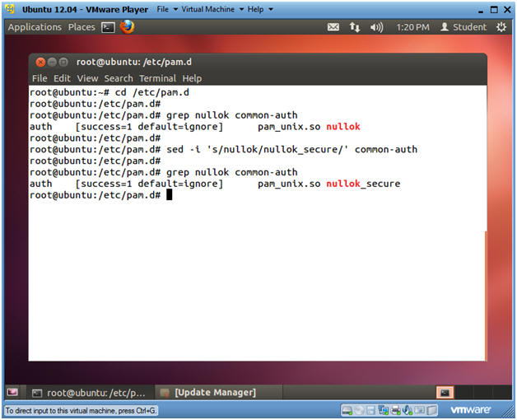Viewport: 517px width, 420px height.
Task: Open the Student user menu
Action: [463, 27]
